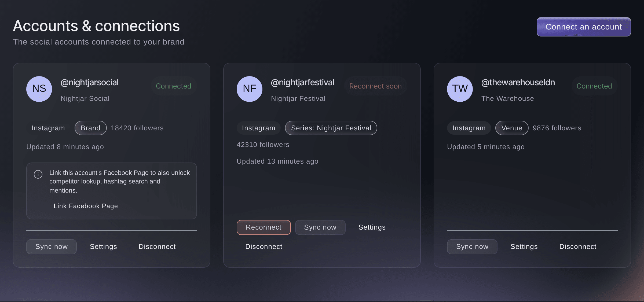
Task: Click Connected badge on @nightjarsocial card
Action: pos(174,86)
